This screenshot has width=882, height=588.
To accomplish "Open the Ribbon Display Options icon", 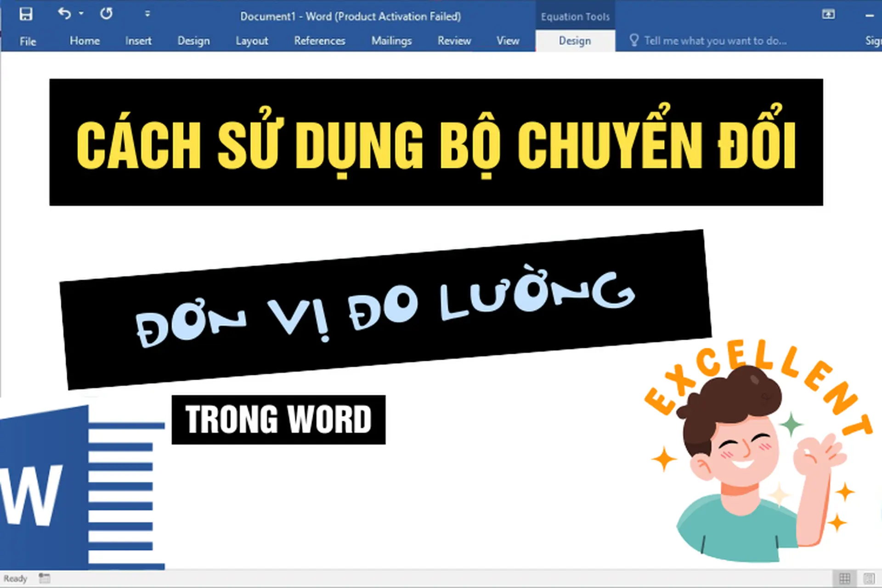I will click(830, 14).
